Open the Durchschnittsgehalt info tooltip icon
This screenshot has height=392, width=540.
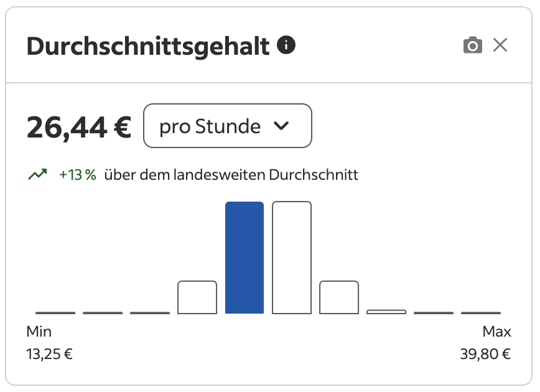click(x=287, y=44)
